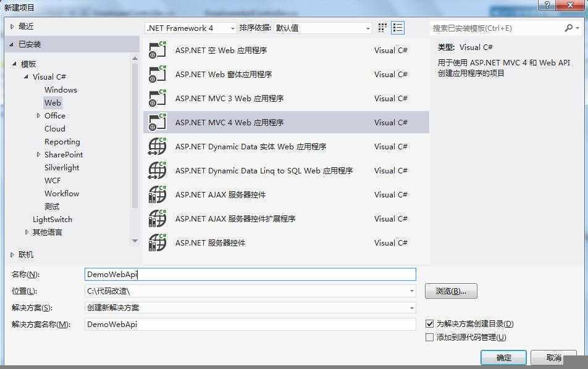Click the ASP.NET MVC 4 Web template icon
This screenshot has width=588, height=369.
tap(157, 122)
